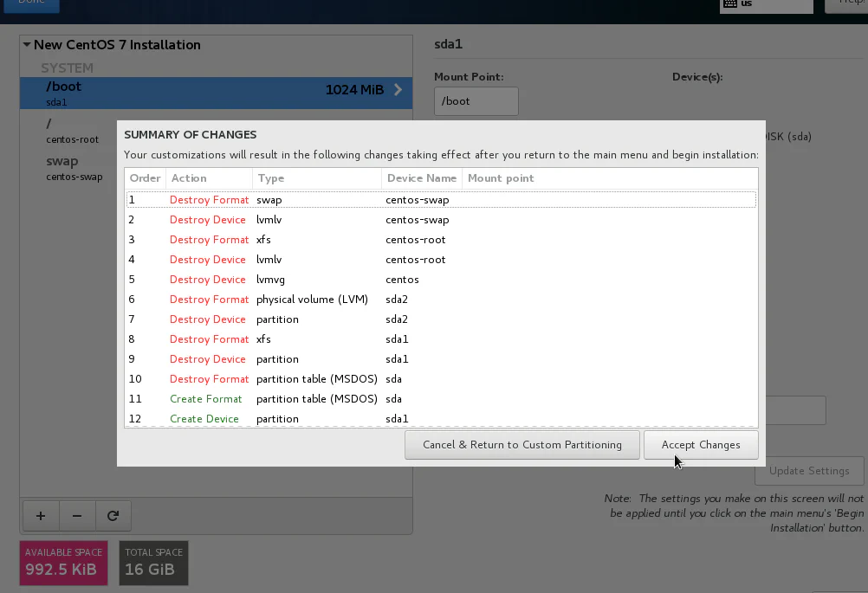Image resolution: width=868 pixels, height=593 pixels.
Task: Click the chevron arrow on /boot row
Action: (398, 90)
